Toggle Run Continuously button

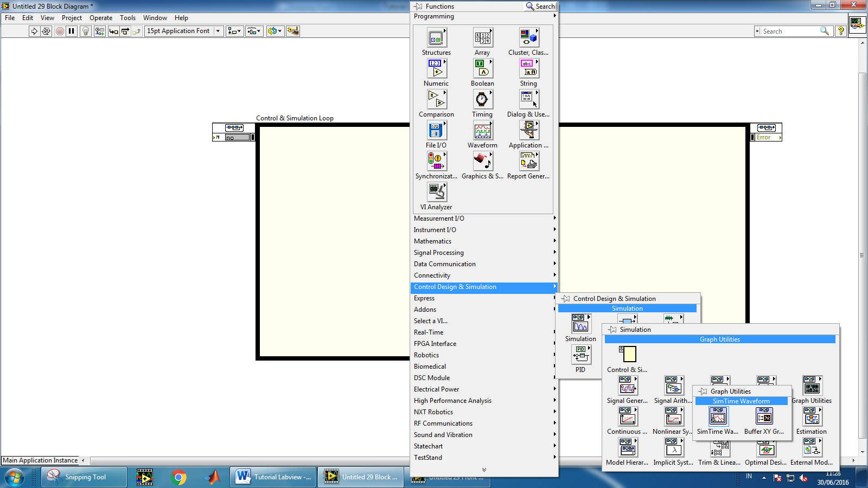46,31
